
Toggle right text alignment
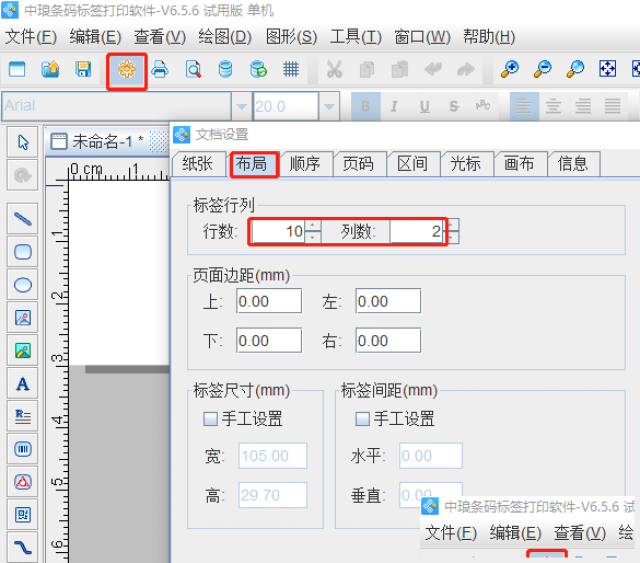click(583, 107)
